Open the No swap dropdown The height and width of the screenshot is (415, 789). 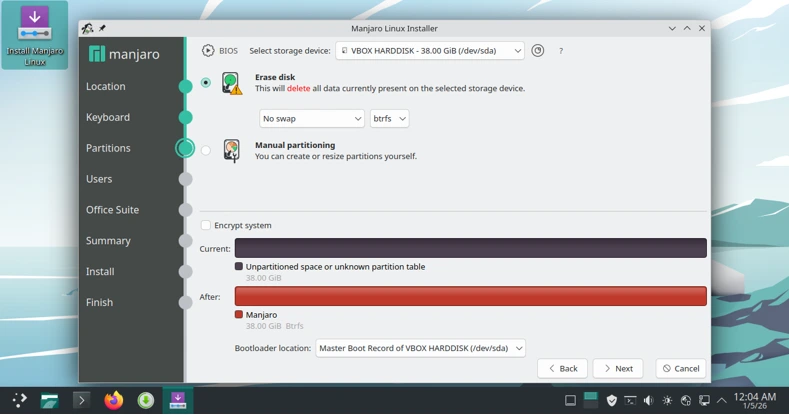point(312,119)
